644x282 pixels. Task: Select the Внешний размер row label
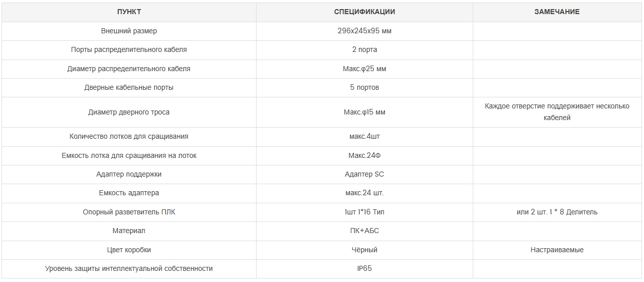129,31
